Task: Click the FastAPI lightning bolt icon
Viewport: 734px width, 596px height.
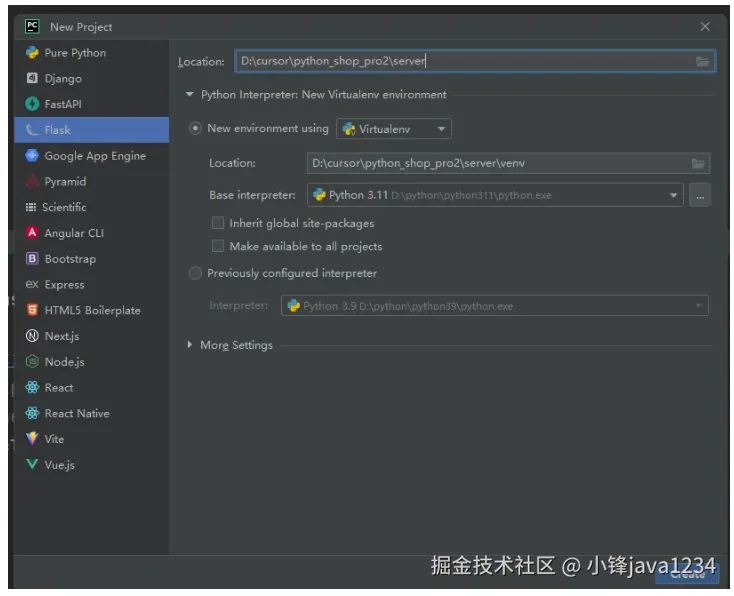Action: 32,104
